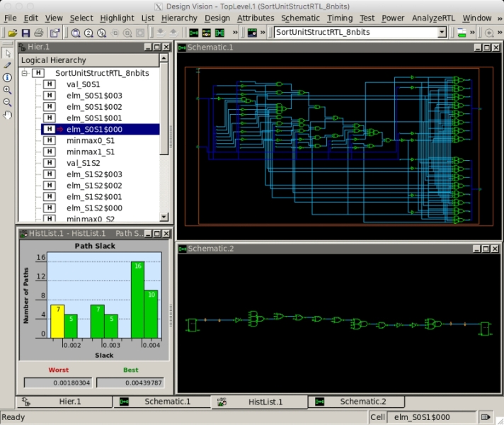Viewport: 504px width, 425px height.
Task: Activate the Zoom Out magnifier tool
Action: click(x=7, y=102)
